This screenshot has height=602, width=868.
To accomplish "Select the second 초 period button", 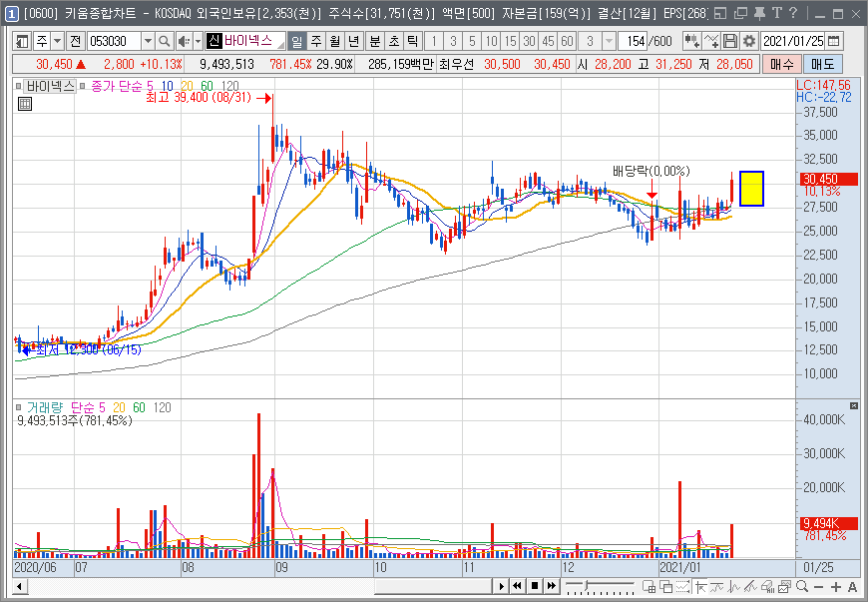I will (x=393, y=41).
